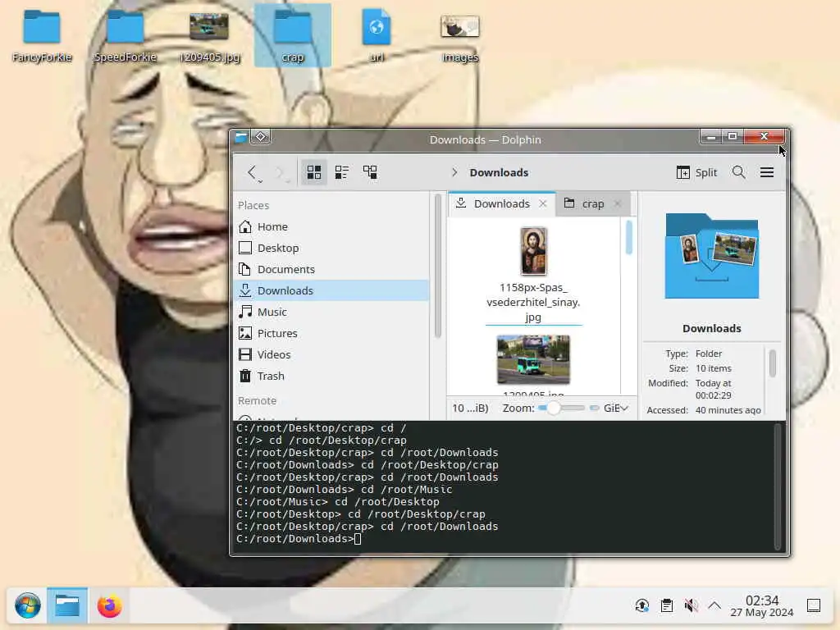This screenshot has width=840, height=630.
Task: Close the Downloads tab
Action: (543, 203)
